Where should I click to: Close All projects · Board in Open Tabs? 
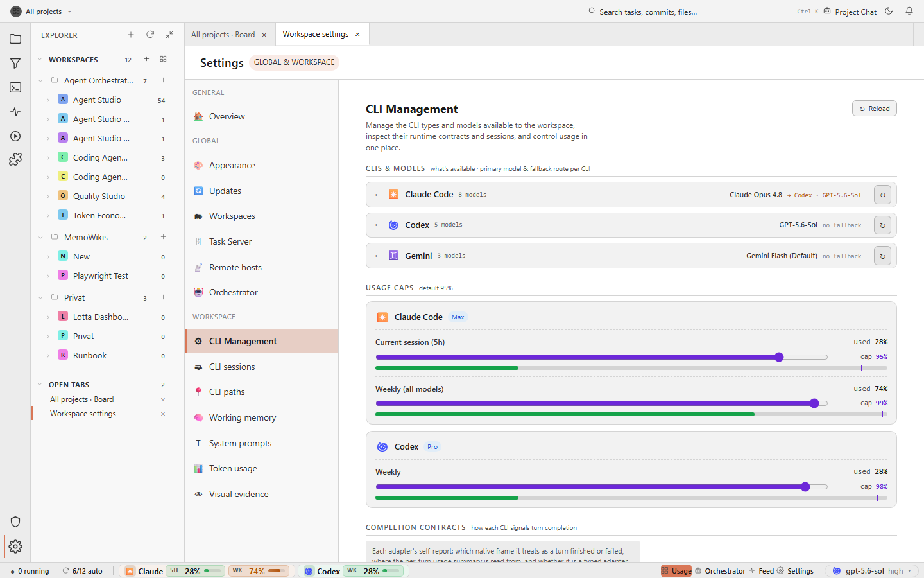tap(163, 399)
